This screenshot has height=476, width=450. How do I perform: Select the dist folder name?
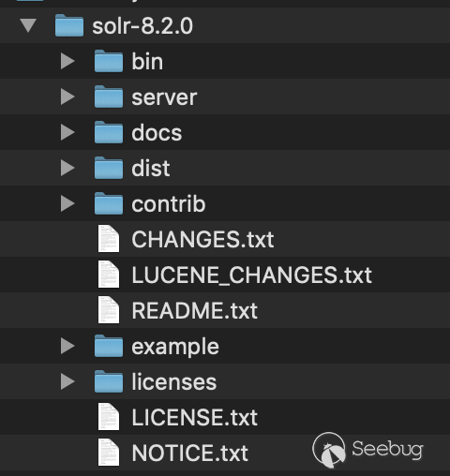tap(151, 169)
